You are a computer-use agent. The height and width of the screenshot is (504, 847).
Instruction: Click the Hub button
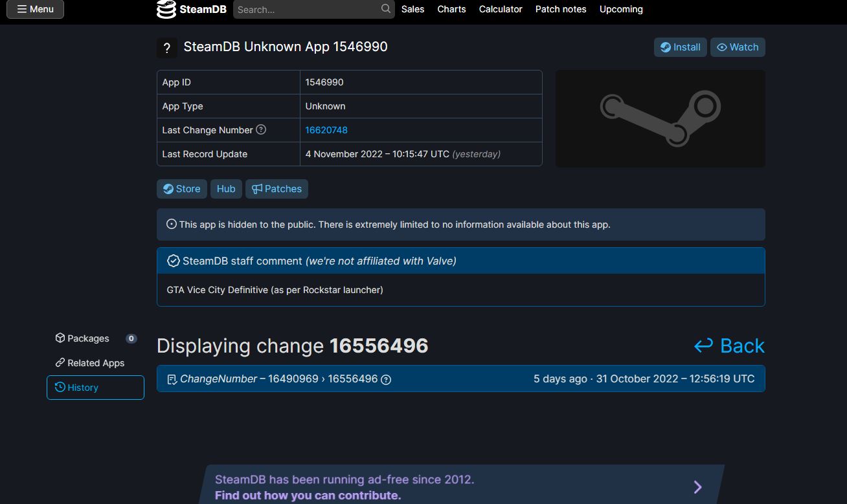(x=226, y=189)
